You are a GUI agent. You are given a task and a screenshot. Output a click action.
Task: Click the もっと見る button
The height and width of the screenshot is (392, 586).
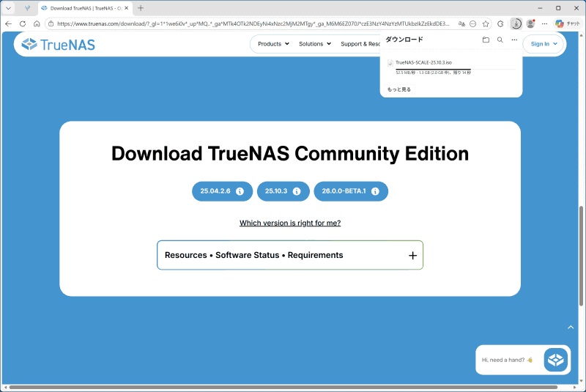coord(398,89)
